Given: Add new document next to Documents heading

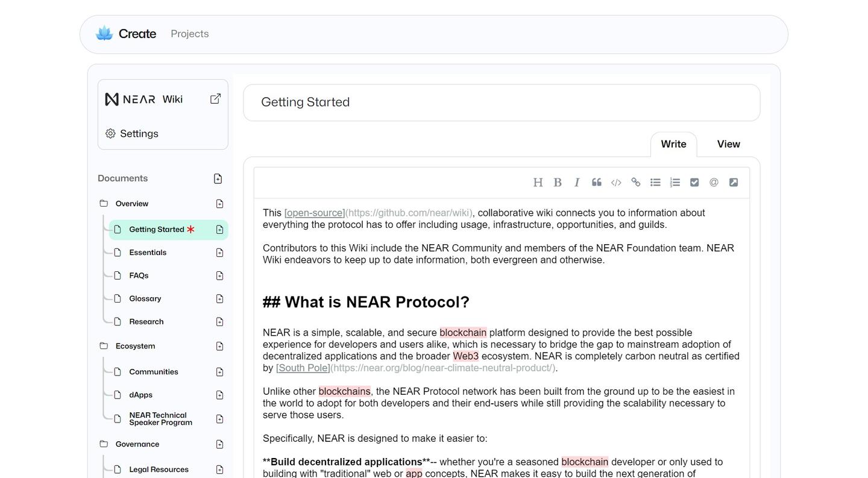Looking at the screenshot, I should [x=218, y=178].
